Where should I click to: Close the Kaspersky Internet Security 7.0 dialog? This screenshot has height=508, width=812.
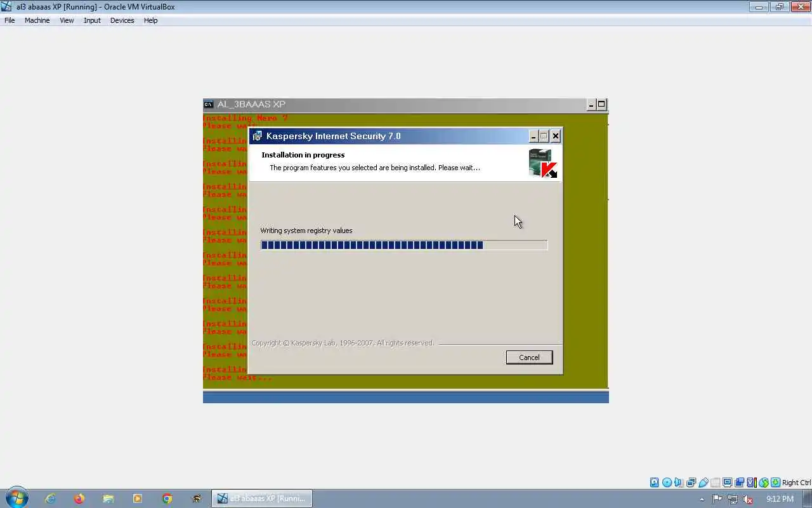[x=556, y=136]
